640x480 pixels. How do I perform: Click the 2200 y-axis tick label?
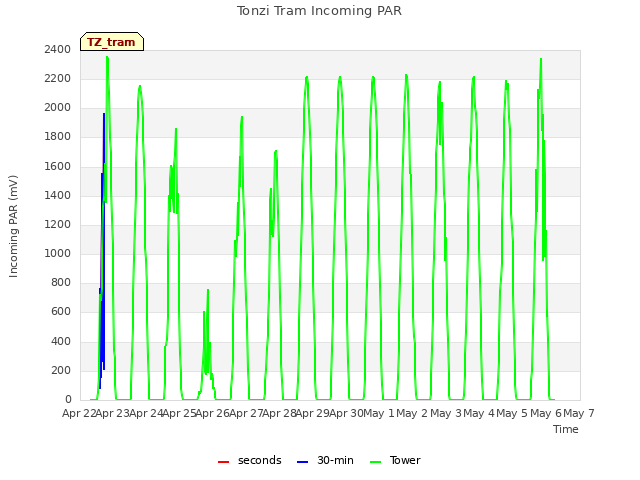[x=58, y=78]
